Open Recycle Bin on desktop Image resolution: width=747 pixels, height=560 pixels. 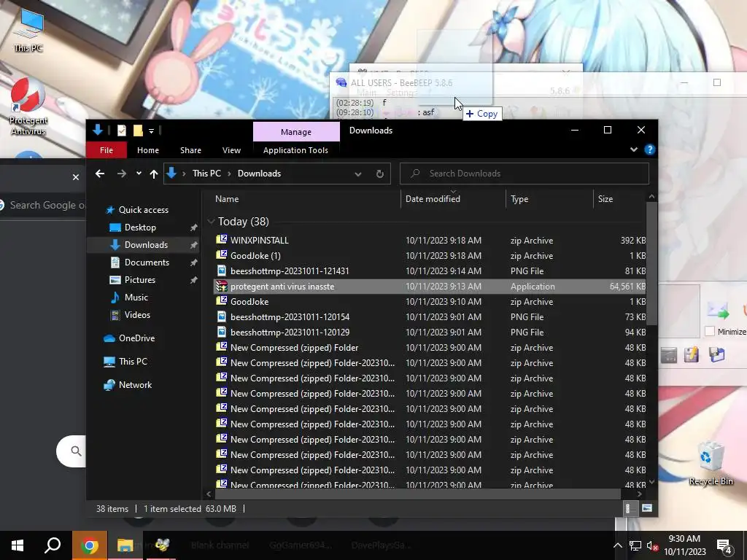coord(711,463)
